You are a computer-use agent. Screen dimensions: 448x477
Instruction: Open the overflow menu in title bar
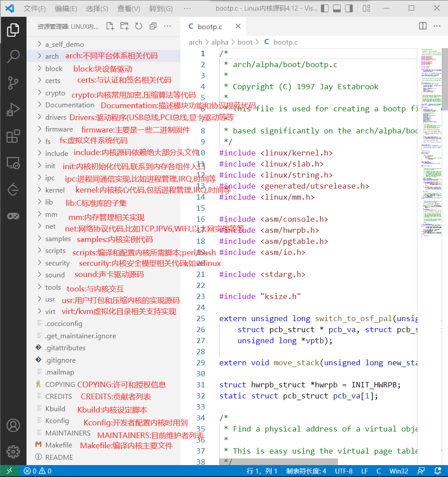pos(187,8)
